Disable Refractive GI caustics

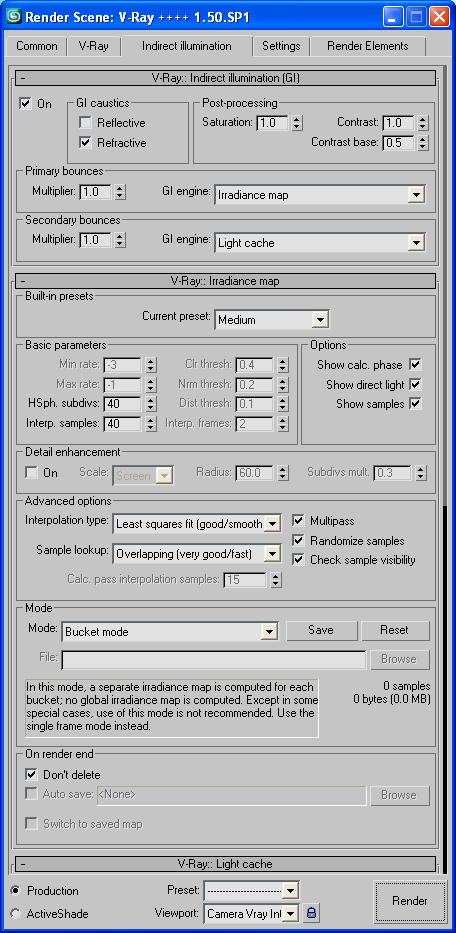[x=85, y=143]
